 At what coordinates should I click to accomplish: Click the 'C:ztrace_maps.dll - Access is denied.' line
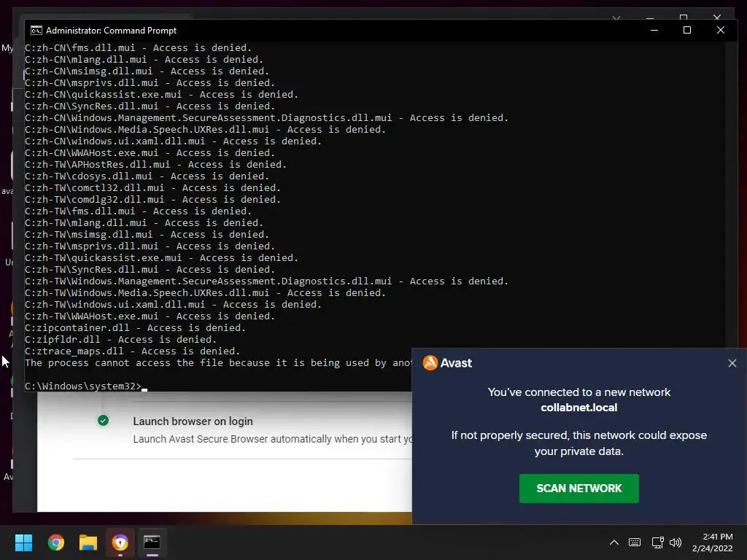132,351
